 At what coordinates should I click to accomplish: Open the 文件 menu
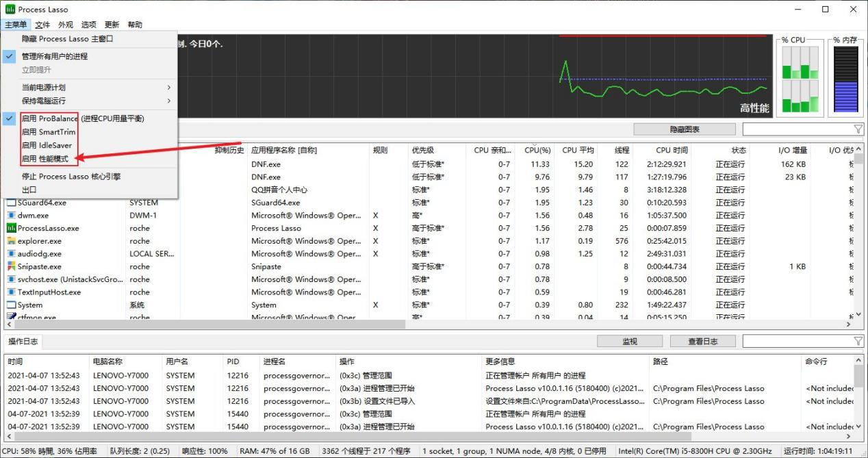[x=42, y=25]
